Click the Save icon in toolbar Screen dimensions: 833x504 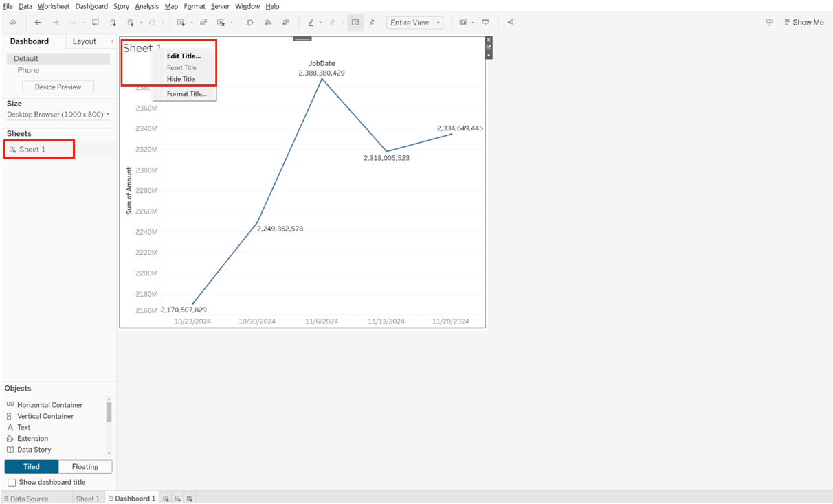95,23
